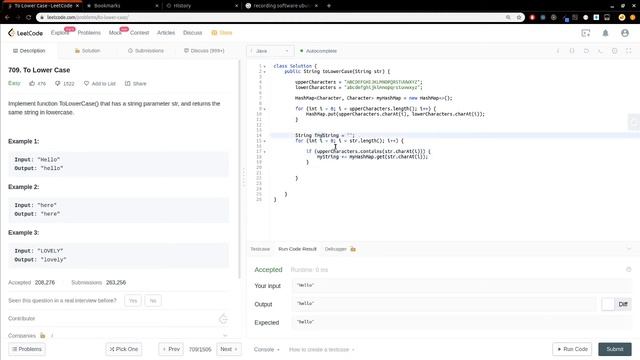Fold code at line 17 arrow
This screenshot has width=640, height=360.
[264, 151]
